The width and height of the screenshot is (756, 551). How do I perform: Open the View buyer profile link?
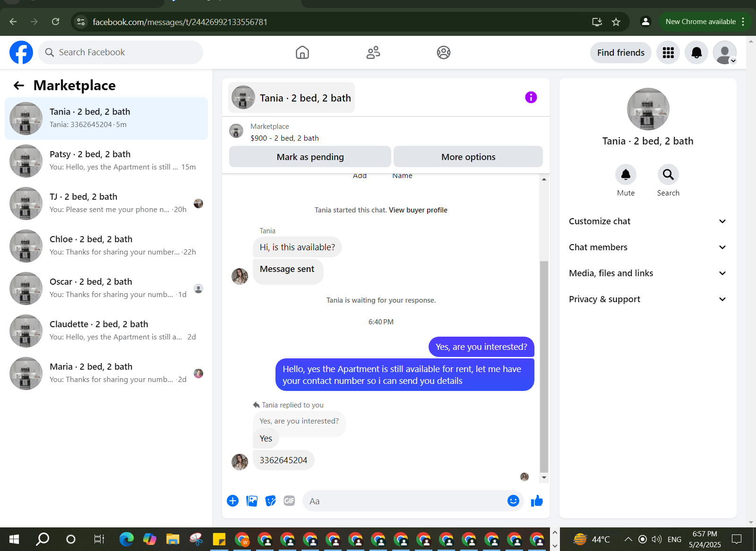coord(418,210)
